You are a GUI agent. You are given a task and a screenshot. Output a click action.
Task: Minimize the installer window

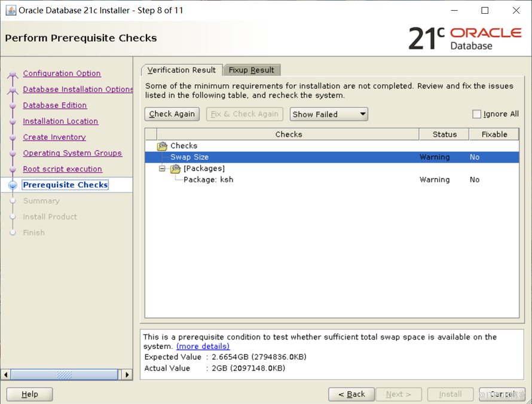coord(454,11)
